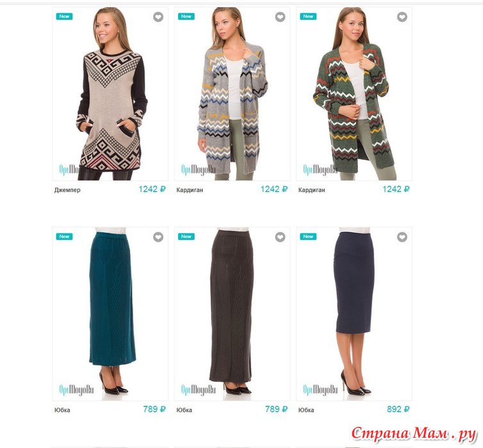Click New badge on navy Юбка card
483x448 pixels.
tap(308, 236)
